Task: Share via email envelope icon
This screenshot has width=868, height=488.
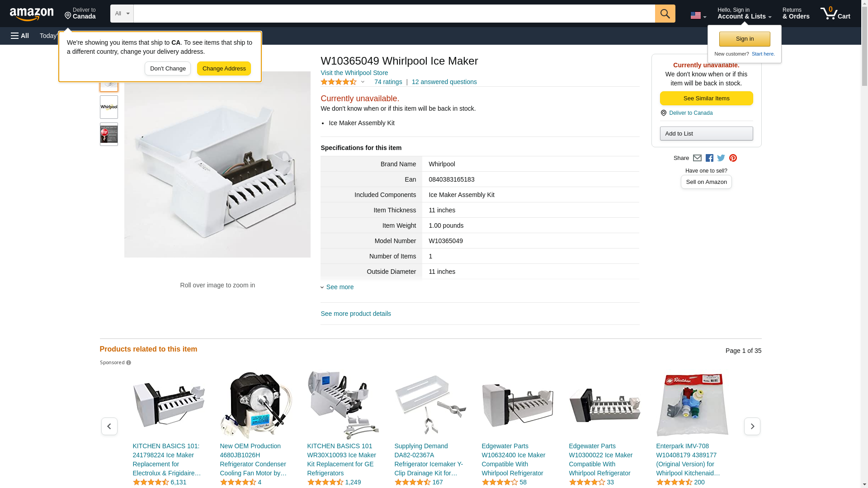Action: pos(697,158)
